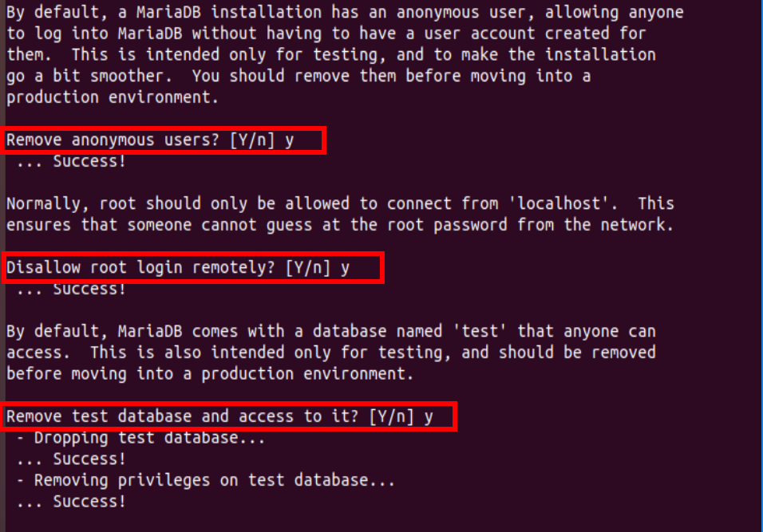Click the line starting "ensures that someone cannot guess"
Screen dimensions: 763x532
pos(339,225)
